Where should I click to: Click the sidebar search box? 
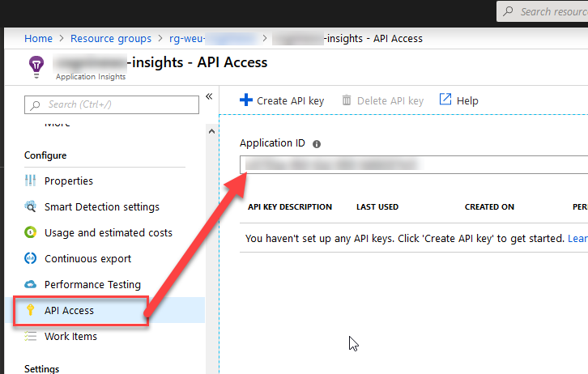coord(112,104)
